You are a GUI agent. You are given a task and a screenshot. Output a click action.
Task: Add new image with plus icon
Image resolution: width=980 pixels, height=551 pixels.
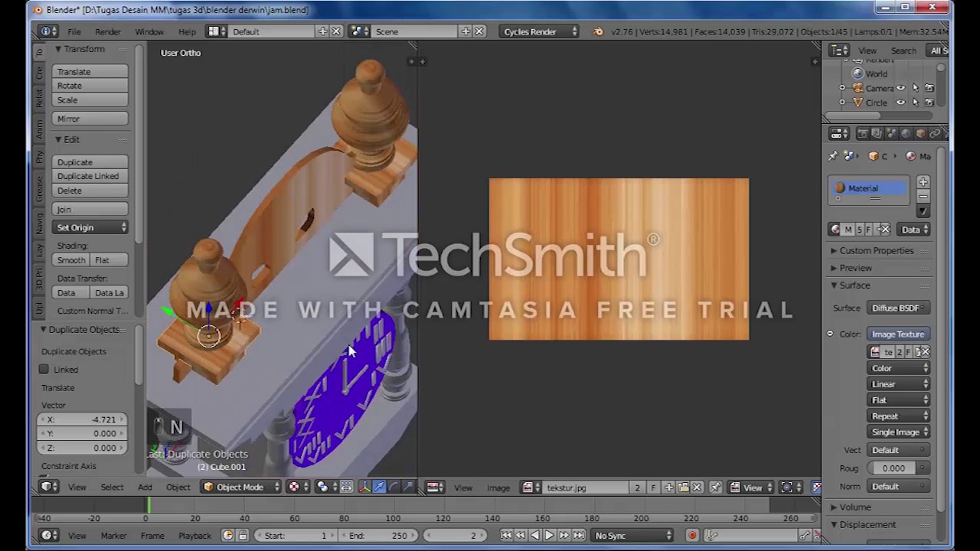(x=668, y=487)
